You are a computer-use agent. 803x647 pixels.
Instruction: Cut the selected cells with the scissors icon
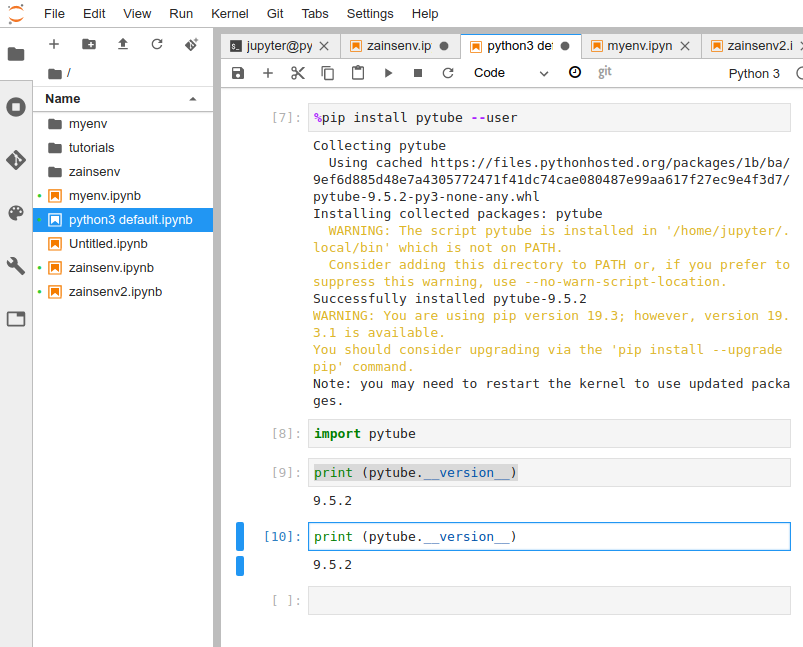(x=296, y=72)
